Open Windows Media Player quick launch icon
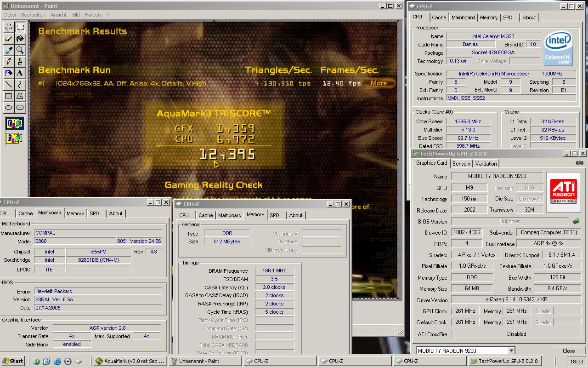Image resolution: width=588 pixels, height=368 pixels. (68, 361)
